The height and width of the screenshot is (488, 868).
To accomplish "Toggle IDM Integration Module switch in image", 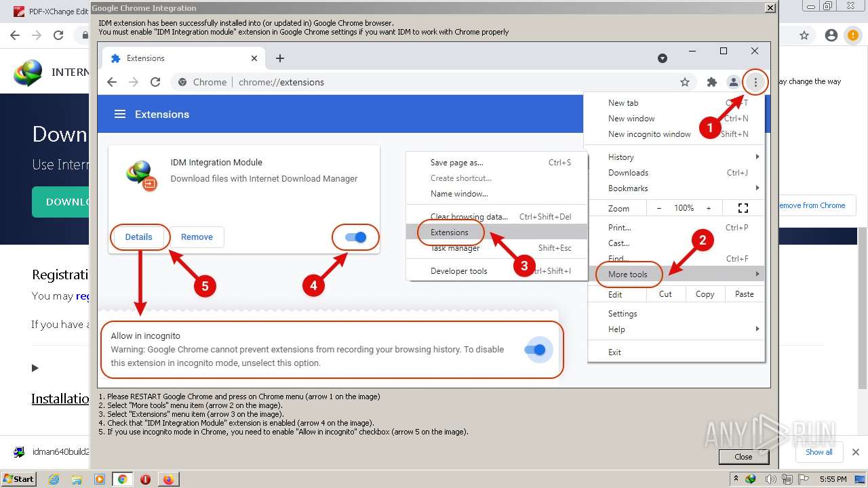I will pyautogui.click(x=355, y=237).
